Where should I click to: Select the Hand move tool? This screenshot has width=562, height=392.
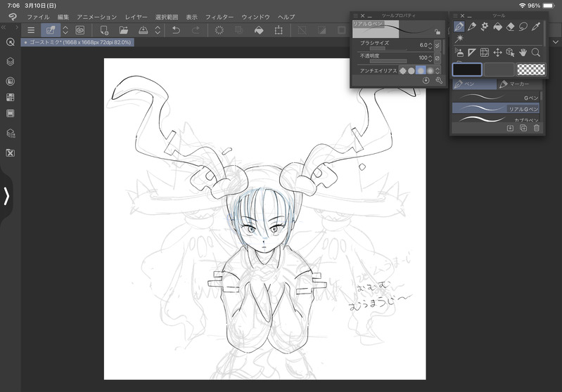pyautogui.click(x=523, y=53)
